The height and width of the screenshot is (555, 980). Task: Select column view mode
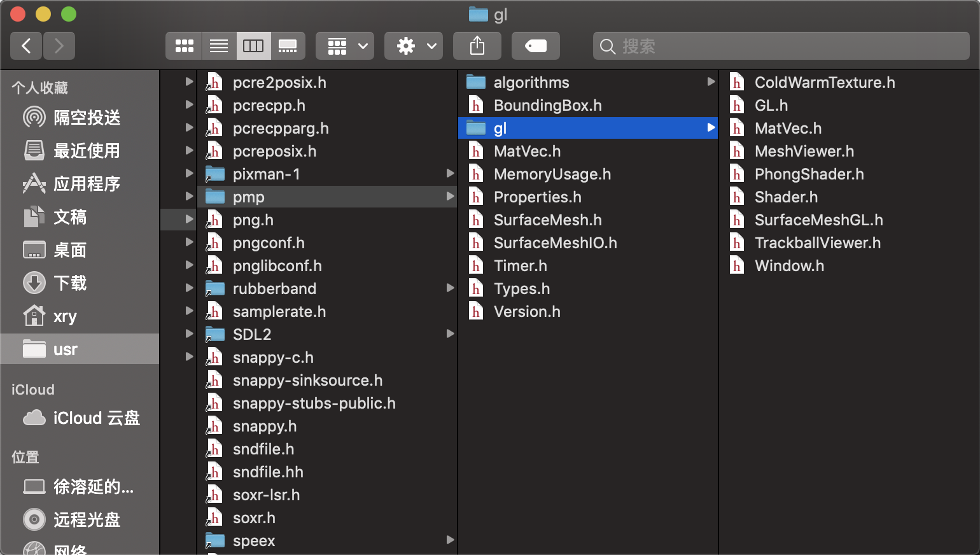[x=253, y=46]
